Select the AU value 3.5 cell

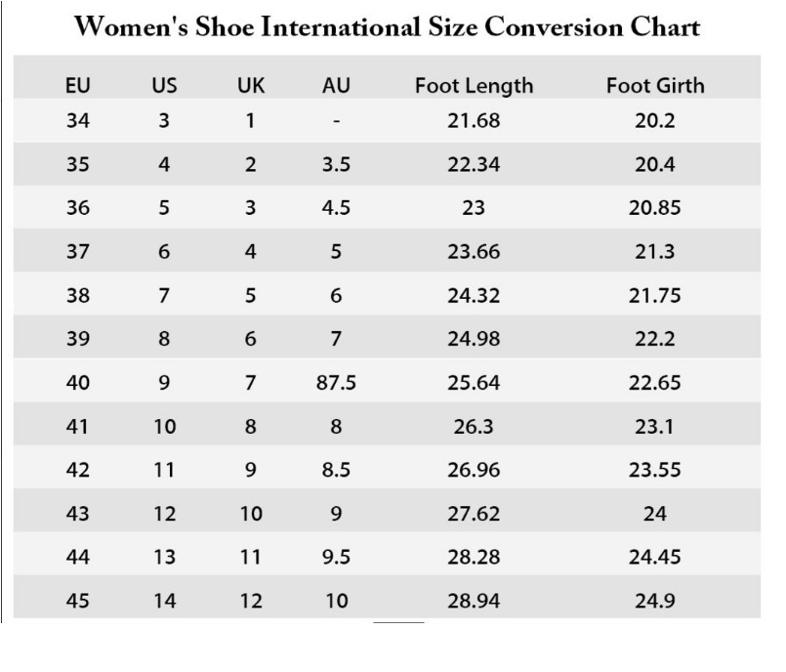click(x=336, y=165)
